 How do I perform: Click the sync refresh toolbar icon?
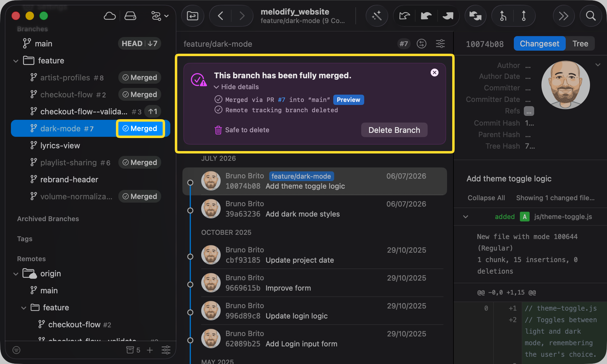475,16
